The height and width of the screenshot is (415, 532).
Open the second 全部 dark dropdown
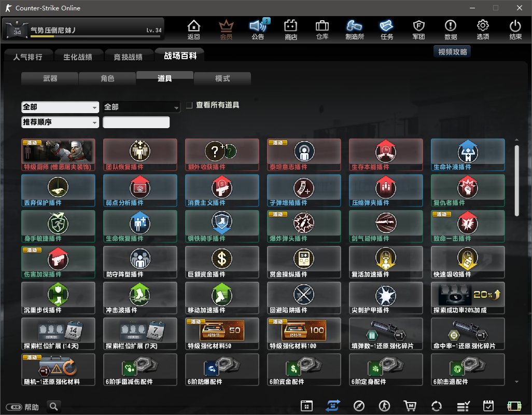tap(142, 107)
